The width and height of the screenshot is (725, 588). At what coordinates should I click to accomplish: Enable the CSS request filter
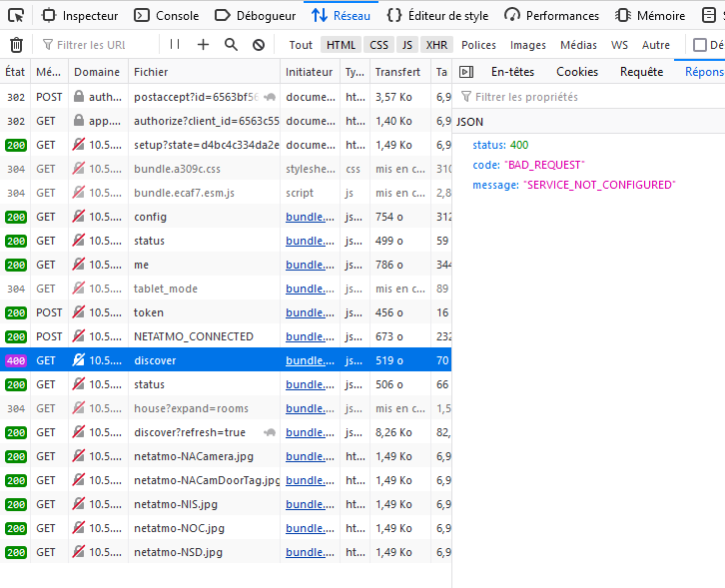(x=378, y=45)
